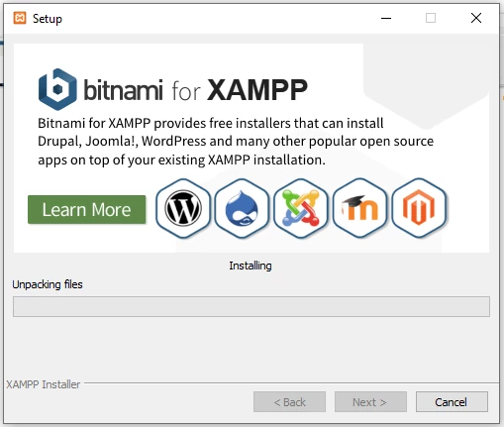The height and width of the screenshot is (427, 504).
Task: Click the WordPress hexagon icon
Action: (x=183, y=208)
